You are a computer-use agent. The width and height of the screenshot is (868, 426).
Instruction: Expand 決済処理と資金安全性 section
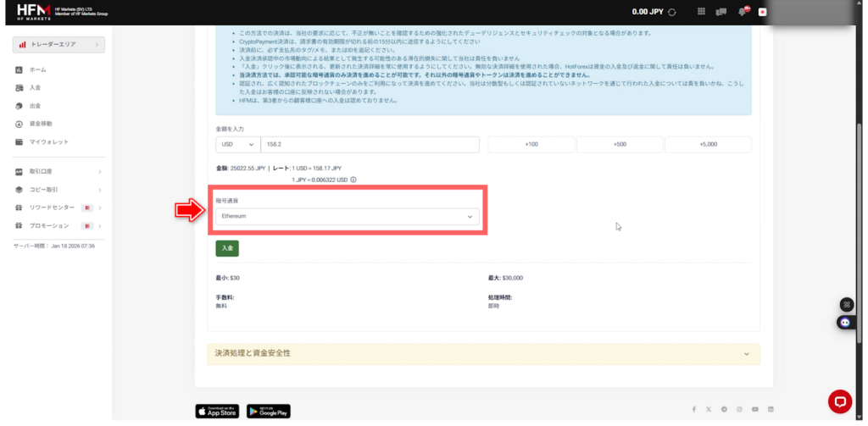[483, 353]
